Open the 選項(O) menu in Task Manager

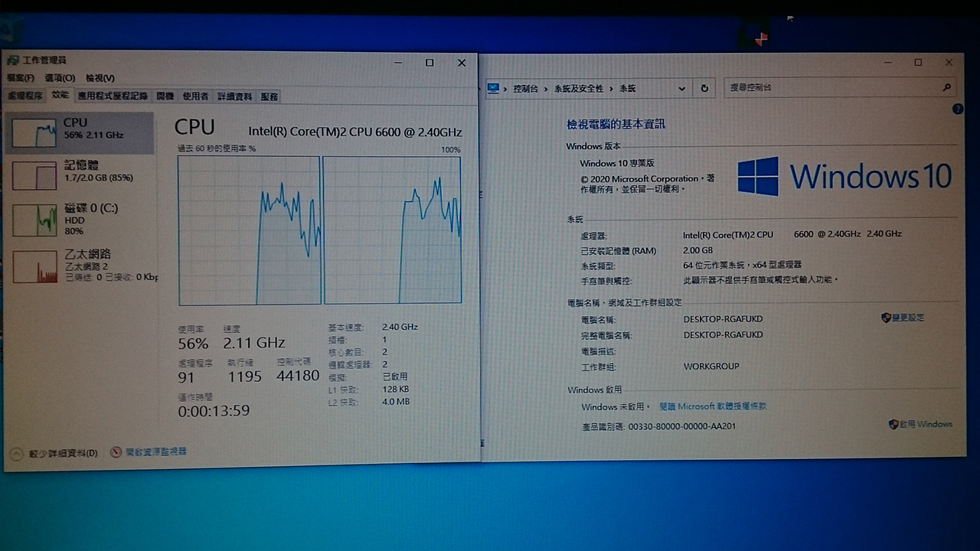pyautogui.click(x=60, y=78)
